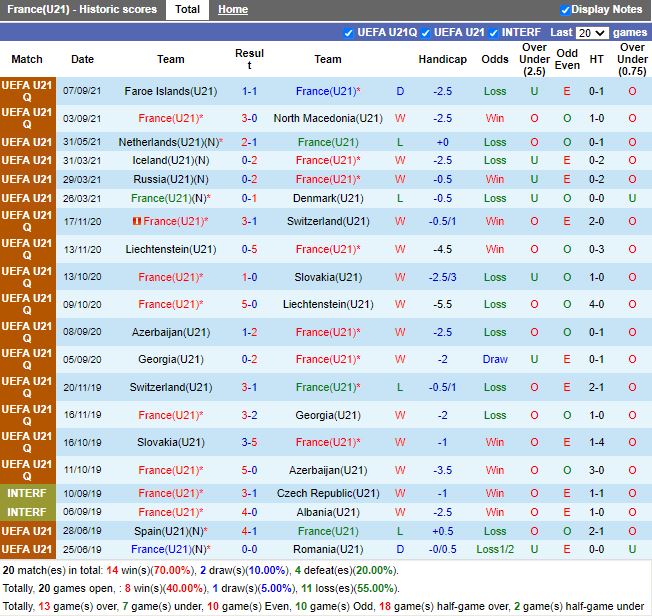Toggle the Display Notes checkbox

(565, 10)
